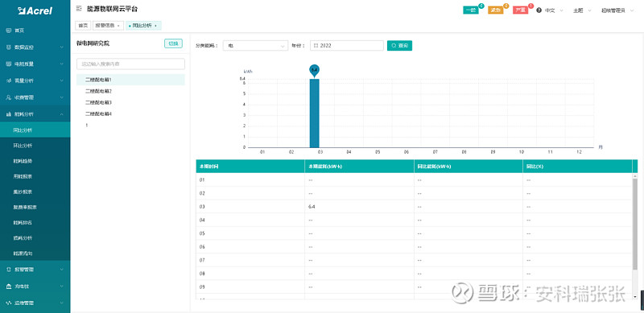The width and height of the screenshot is (644, 313).
Task: Click the 首页 home icon in sidebar
Action: 9,31
